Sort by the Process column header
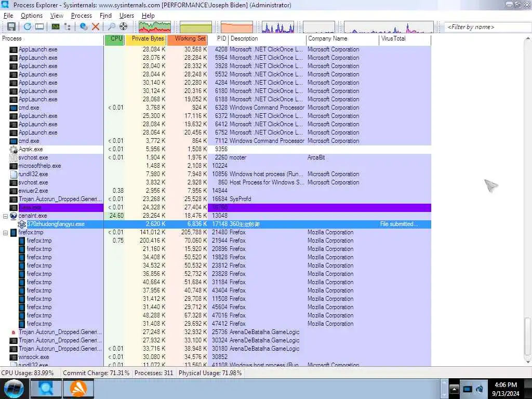Viewport: 532px width, 399px height. pyautogui.click(x=52, y=39)
